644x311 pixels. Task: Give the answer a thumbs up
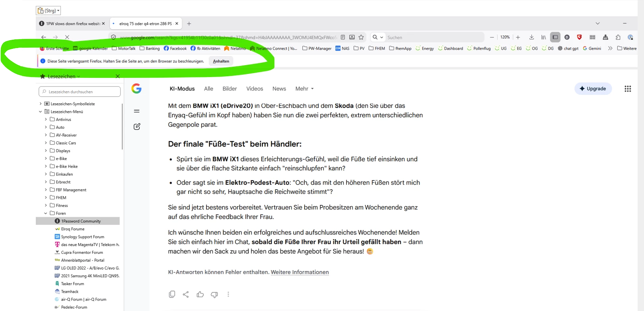(x=200, y=294)
